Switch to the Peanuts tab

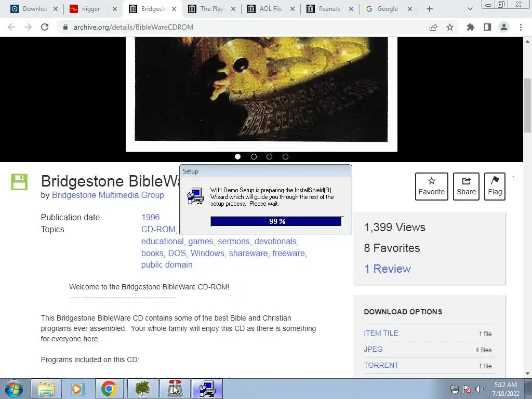329,9
